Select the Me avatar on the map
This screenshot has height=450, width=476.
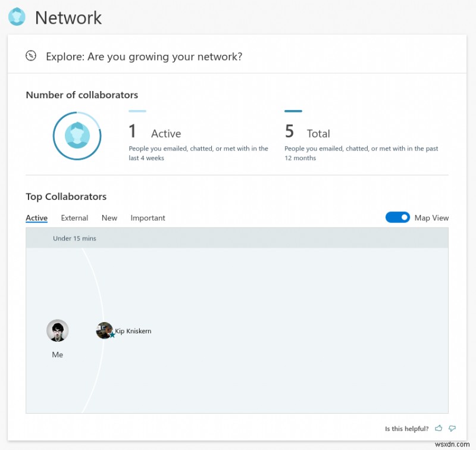pyautogui.click(x=57, y=330)
